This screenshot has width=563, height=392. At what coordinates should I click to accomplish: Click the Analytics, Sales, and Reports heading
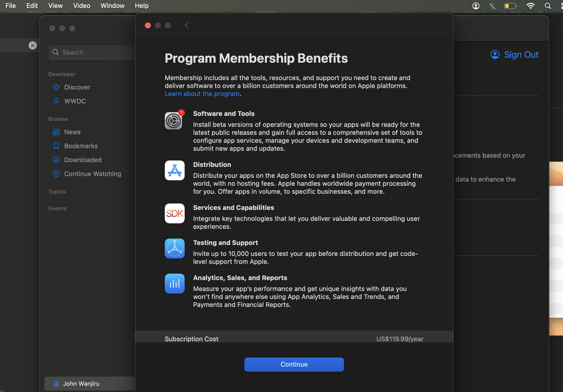click(240, 278)
